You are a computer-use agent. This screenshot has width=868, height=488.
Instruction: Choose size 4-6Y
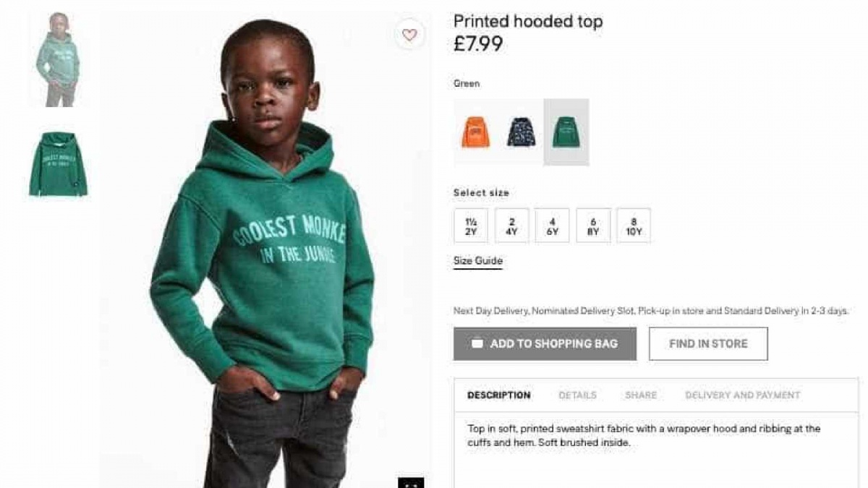(x=552, y=226)
